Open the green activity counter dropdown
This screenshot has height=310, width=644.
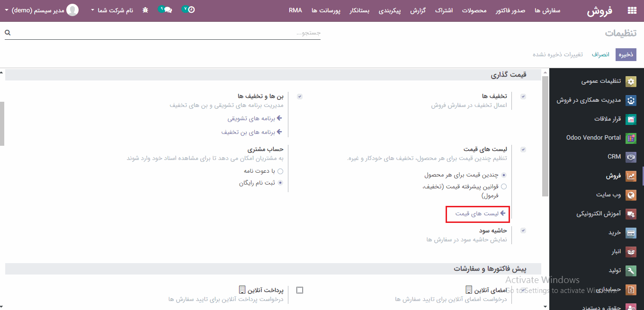186,9
